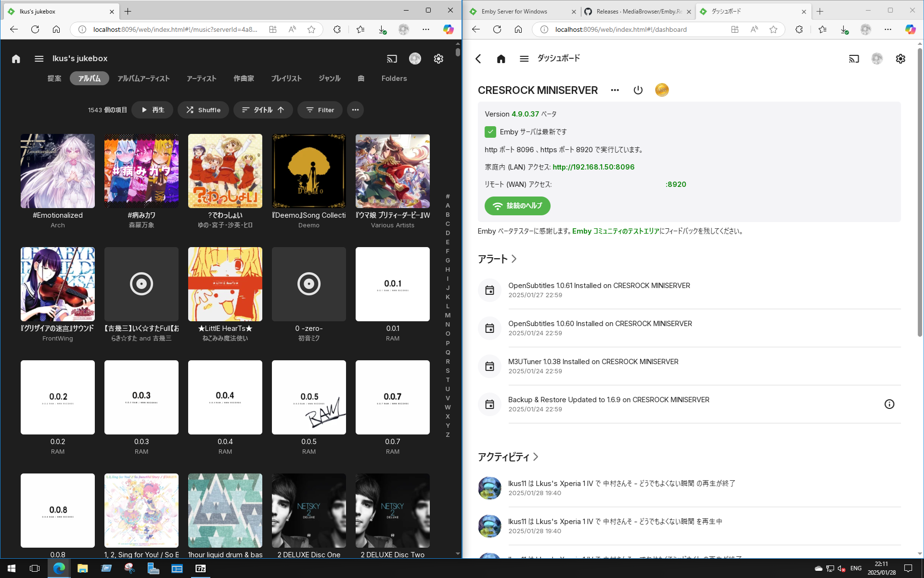Switch to the Folders tab
Screen dimensions: 924x578
tap(394, 79)
